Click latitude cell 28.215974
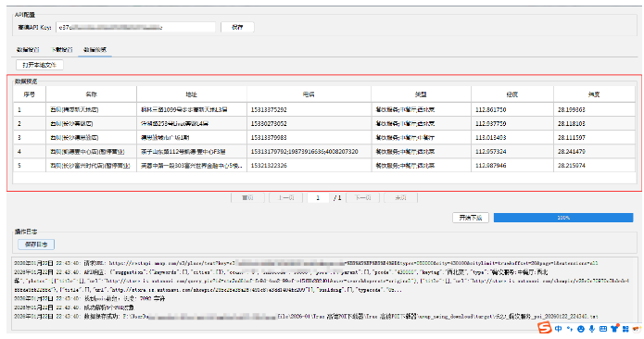The width and height of the screenshot is (644, 339). 594,166
